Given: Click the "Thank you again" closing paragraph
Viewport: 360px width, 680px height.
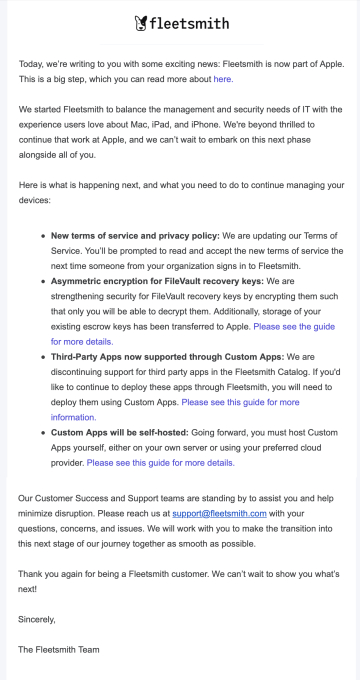Looking at the screenshot, I should [179, 582].
